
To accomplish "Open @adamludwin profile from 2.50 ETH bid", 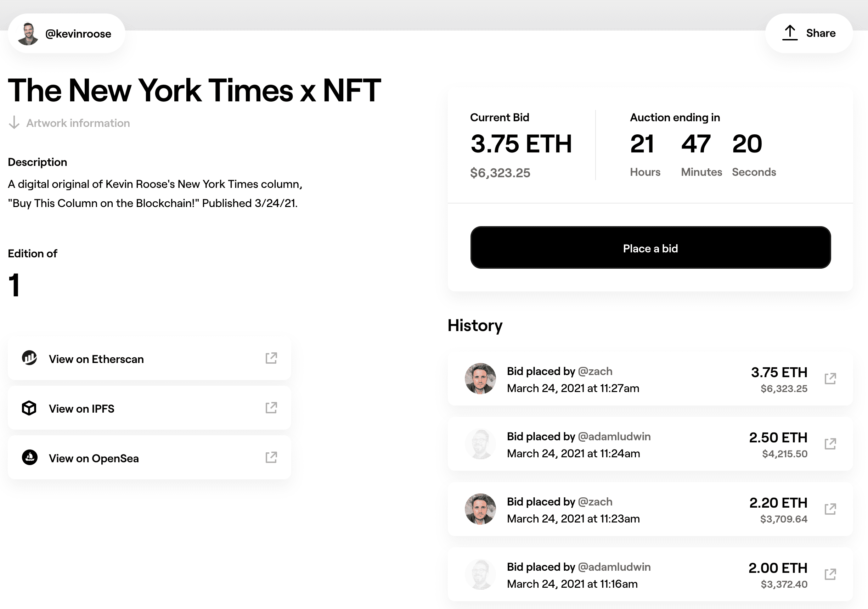I will pos(614,436).
